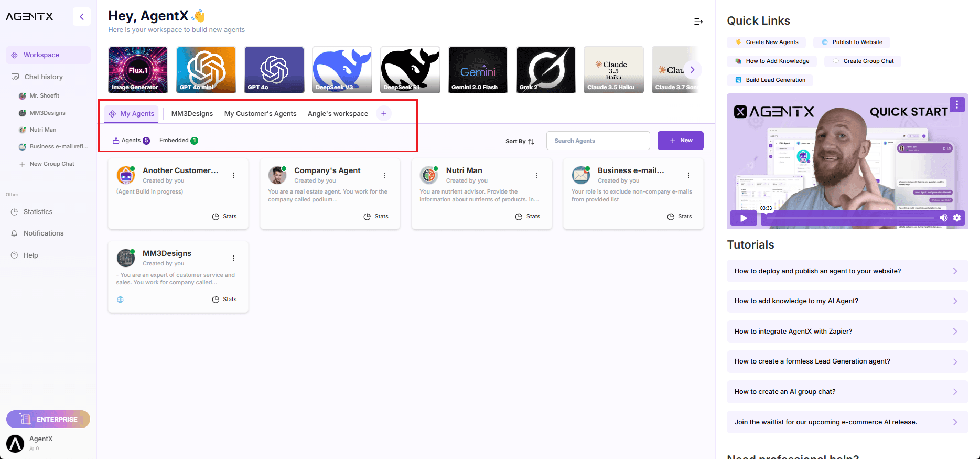The width and height of the screenshot is (980, 459).
Task: View Stats for Company's Agent
Action: [376, 217]
